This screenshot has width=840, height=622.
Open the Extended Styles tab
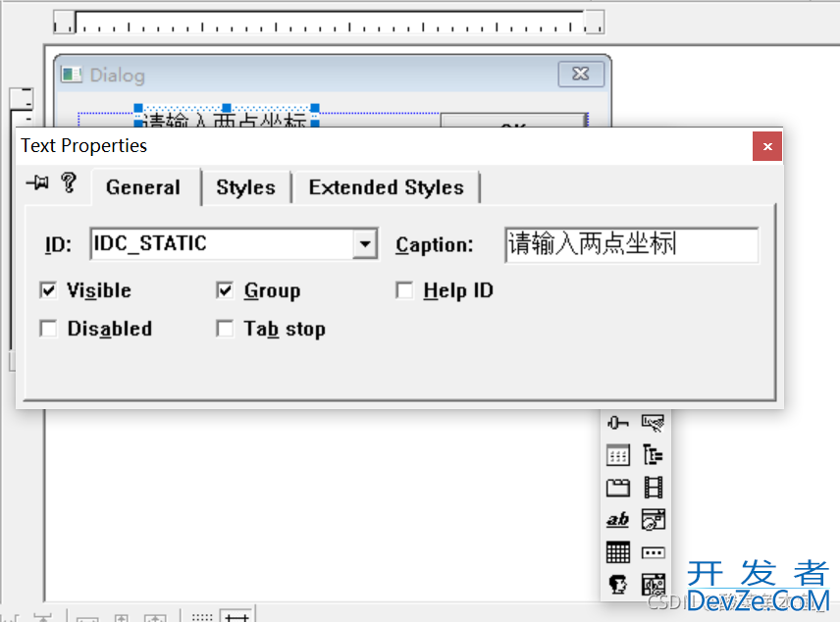click(387, 187)
